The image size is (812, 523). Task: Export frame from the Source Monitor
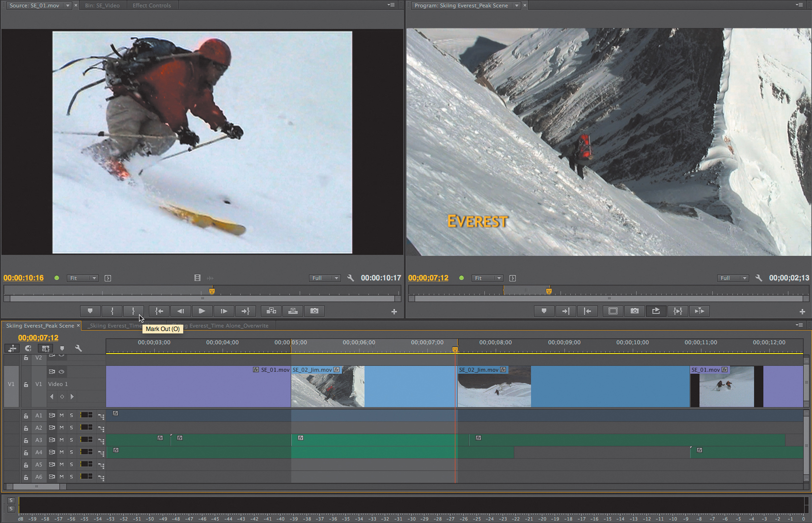click(x=314, y=311)
